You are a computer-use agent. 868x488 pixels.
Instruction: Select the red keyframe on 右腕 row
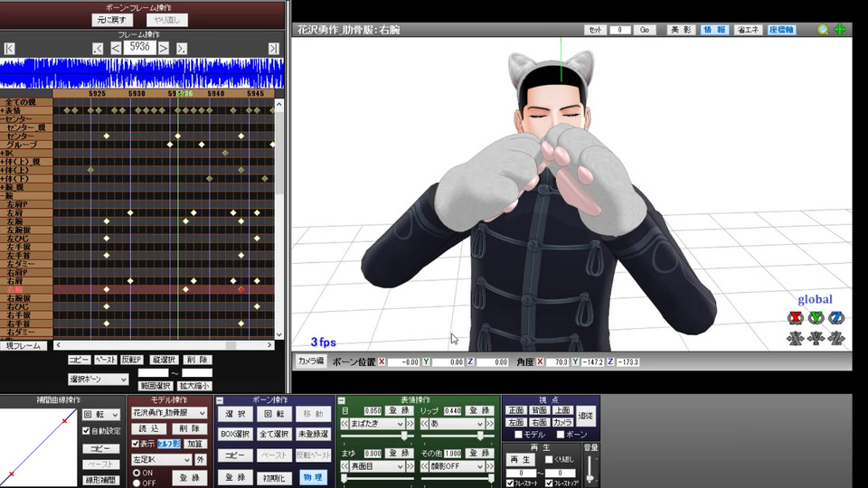coord(241,289)
